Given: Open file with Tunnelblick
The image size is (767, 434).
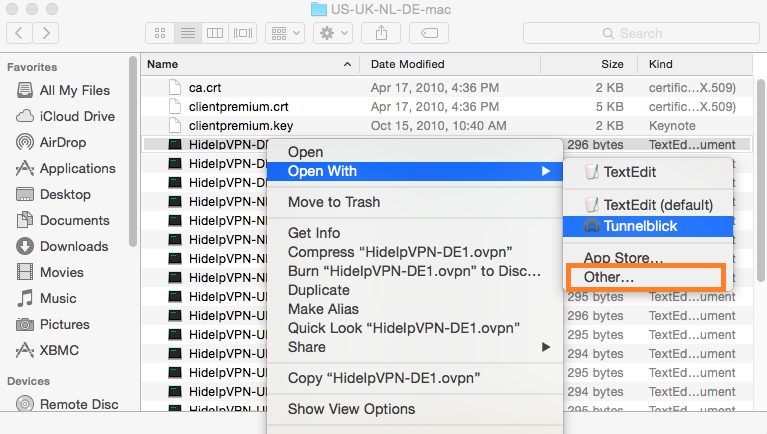Looking at the screenshot, I should [648, 226].
